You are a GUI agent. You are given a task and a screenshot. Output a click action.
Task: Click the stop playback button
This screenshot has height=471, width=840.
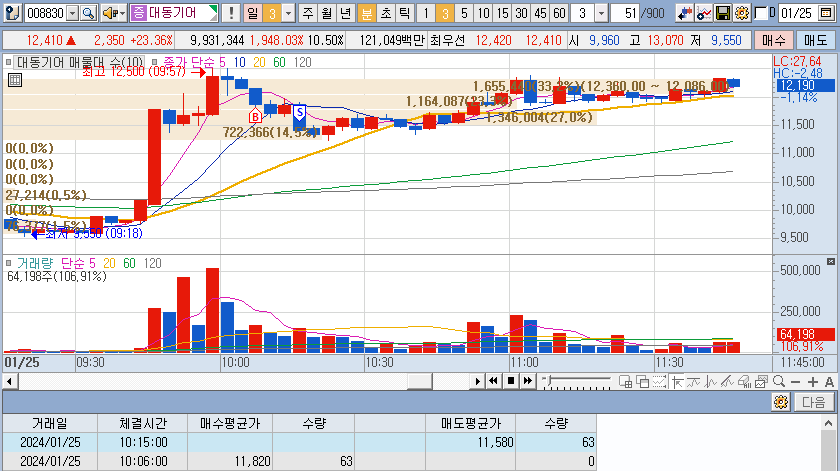point(511,381)
